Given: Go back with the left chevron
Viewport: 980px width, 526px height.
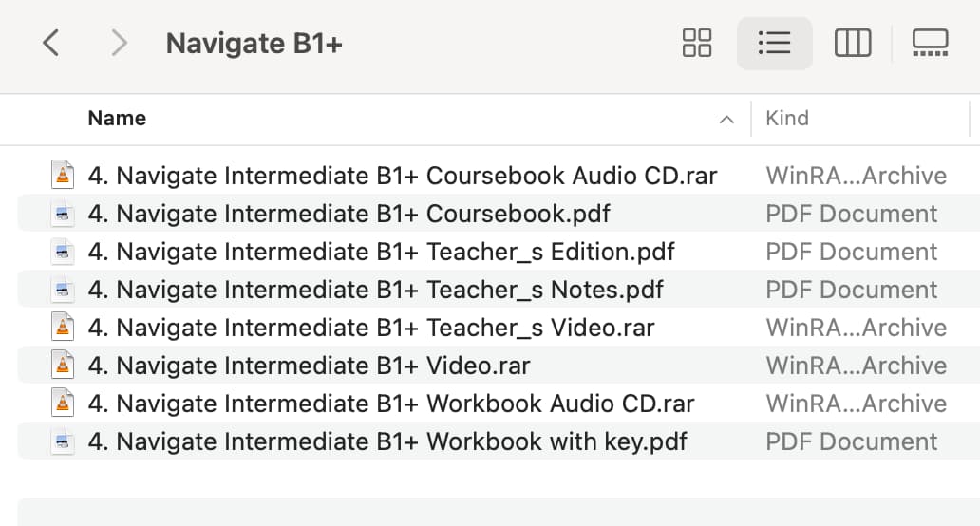Looking at the screenshot, I should point(50,43).
